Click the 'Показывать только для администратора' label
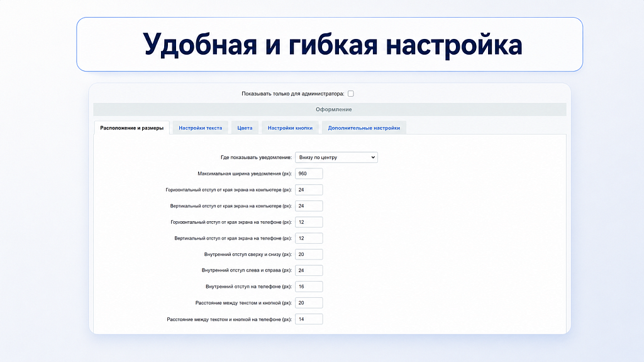This screenshot has width=644, height=362. pyautogui.click(x=293, y=94)
